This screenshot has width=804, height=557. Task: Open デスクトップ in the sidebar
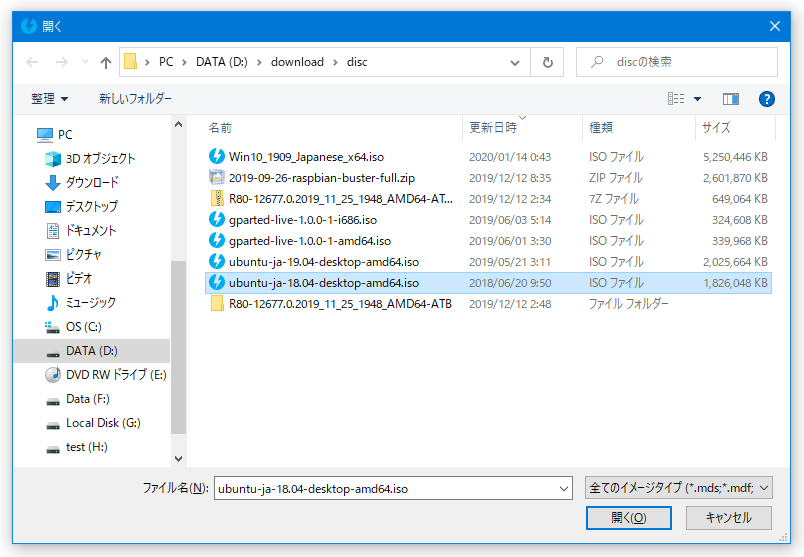pyautogui.click(x=82, y=206)
